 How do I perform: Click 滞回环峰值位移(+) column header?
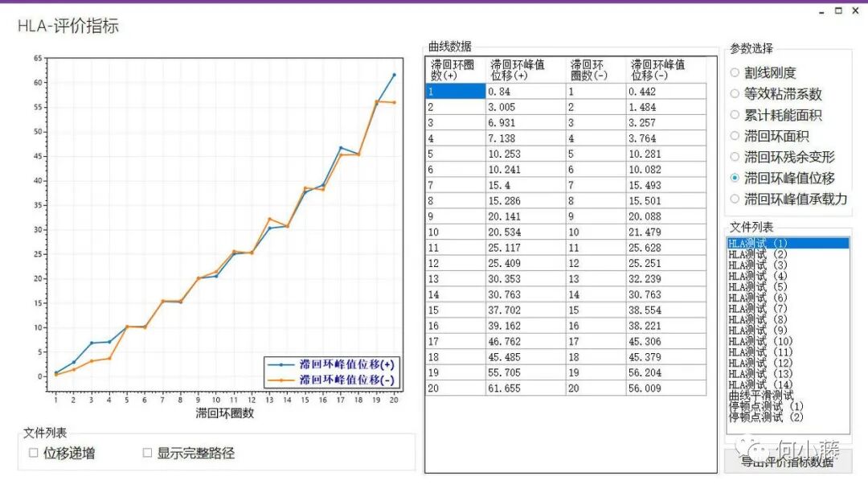pos(526,70)
